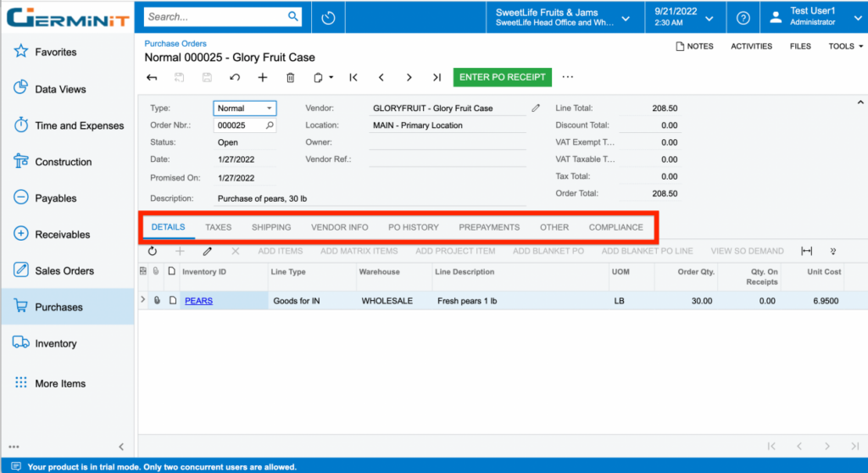Refresh the details grid
Viewport: 868px width, 473px height.
click(x=153, y=251)
